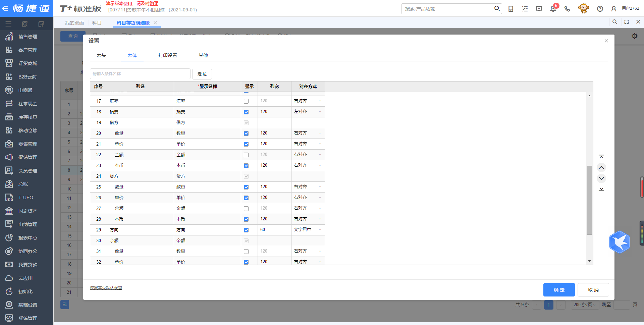Check display for row 22 金额
644x325 pixels.
click(x=246, y=155)
